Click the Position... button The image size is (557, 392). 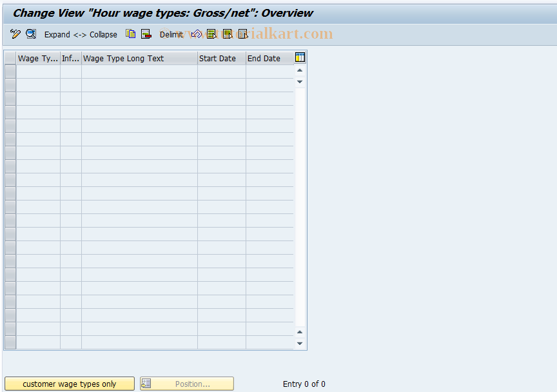[187, 384]
